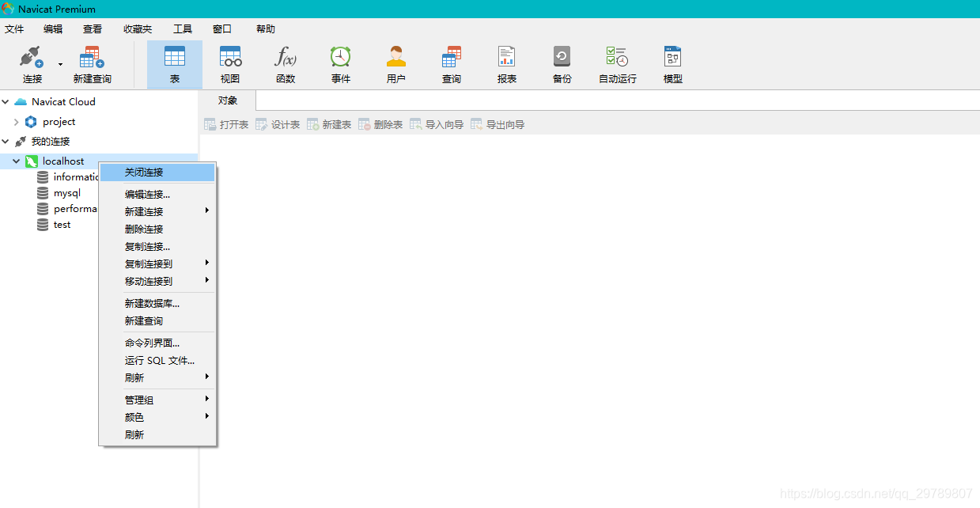Select the User (用户) toolbar icon
The height and width of the screenshot is (508, 980).
pos(396,56)
